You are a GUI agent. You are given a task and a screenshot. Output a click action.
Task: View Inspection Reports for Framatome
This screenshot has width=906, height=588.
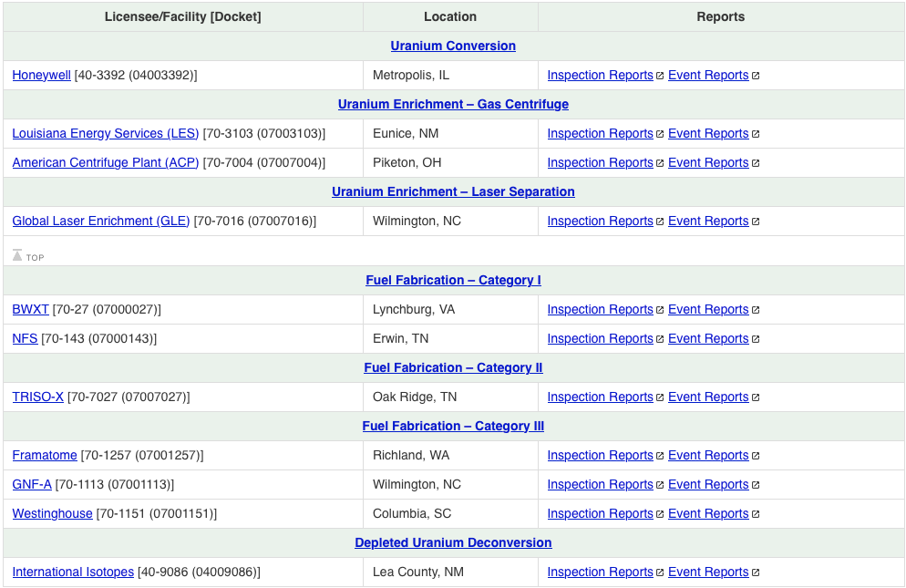601,455
